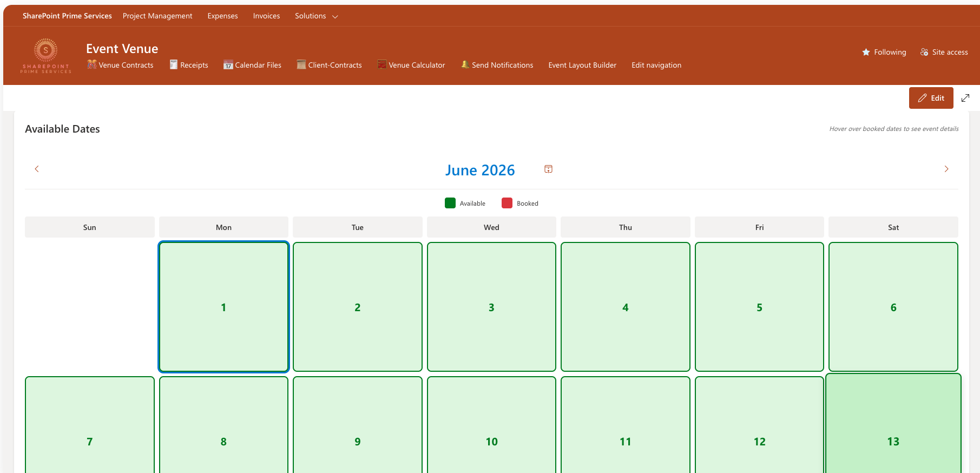Viewport: 980px width, 473px height.
Task: Open Project Management in top navigation
Action: point(157,16)
